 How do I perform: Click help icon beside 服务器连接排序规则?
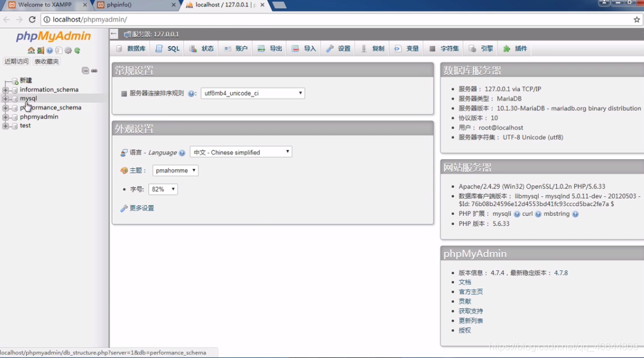click(x=191, y=94)
